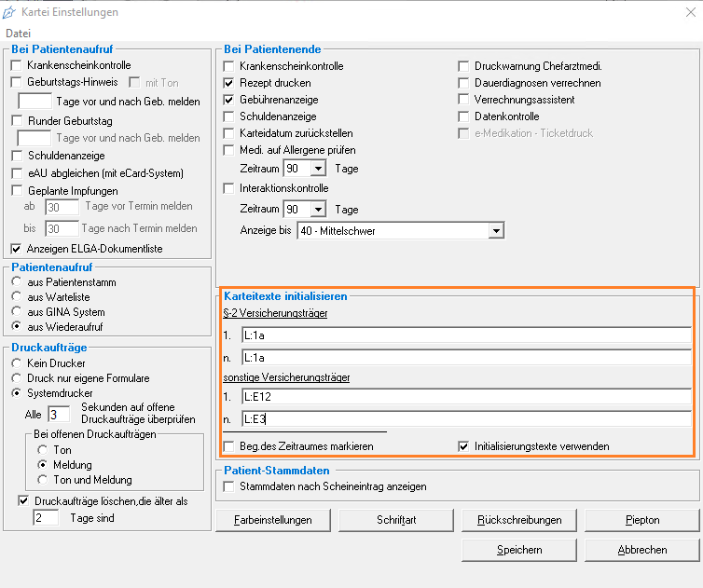Check Medi. auf Allergene prüfen
The height and width of the screenshot is (588, 703).
(229, 150)
